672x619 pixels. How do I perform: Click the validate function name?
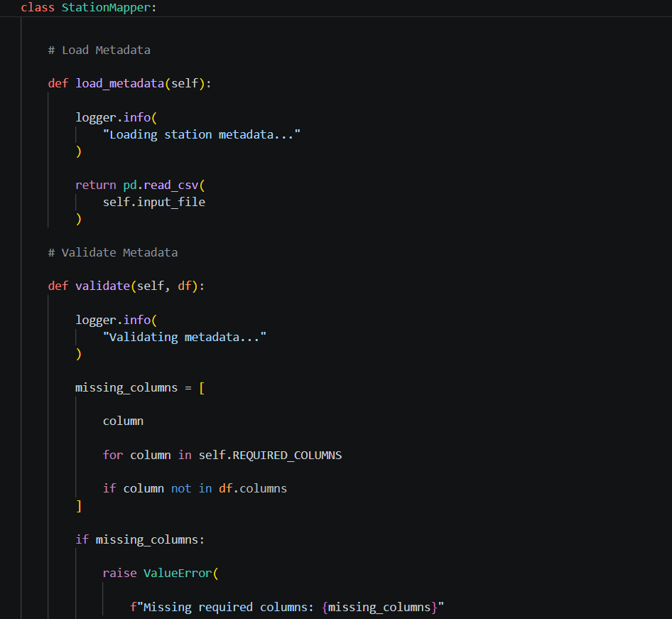tap(102, 286)
